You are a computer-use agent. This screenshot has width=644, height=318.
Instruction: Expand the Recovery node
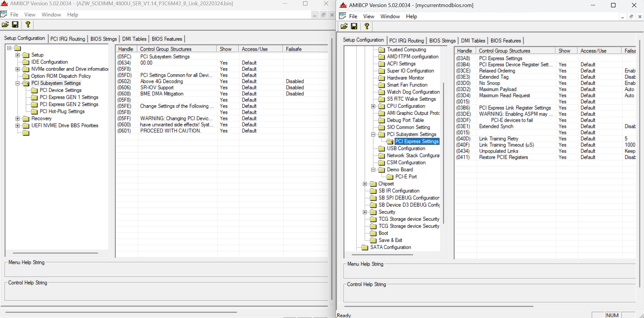[18, 119]
